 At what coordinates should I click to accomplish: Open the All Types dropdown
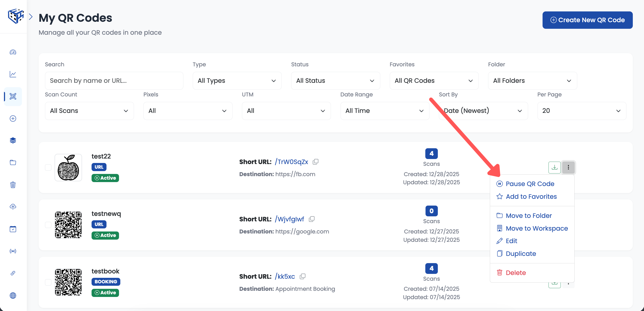237,81
